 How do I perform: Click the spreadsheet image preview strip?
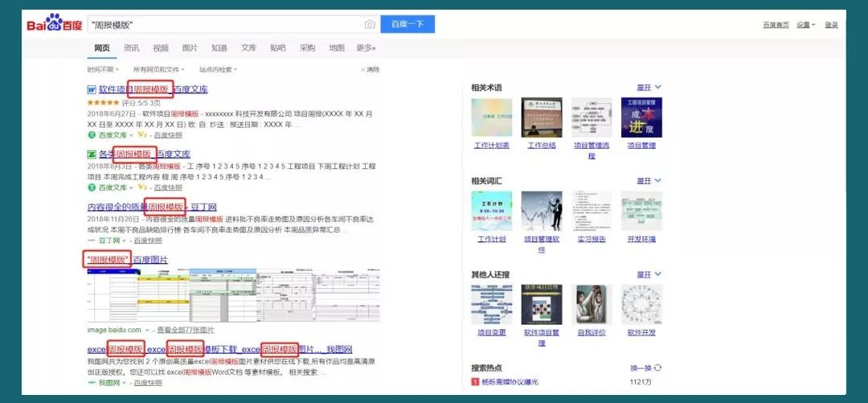(234, 295)
